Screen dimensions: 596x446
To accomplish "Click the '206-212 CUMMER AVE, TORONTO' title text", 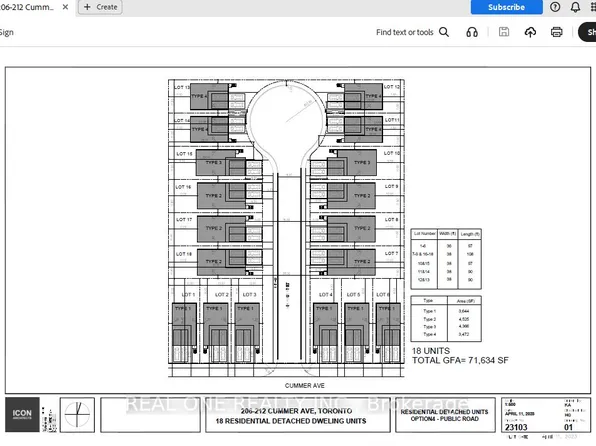I will [296, 411].
